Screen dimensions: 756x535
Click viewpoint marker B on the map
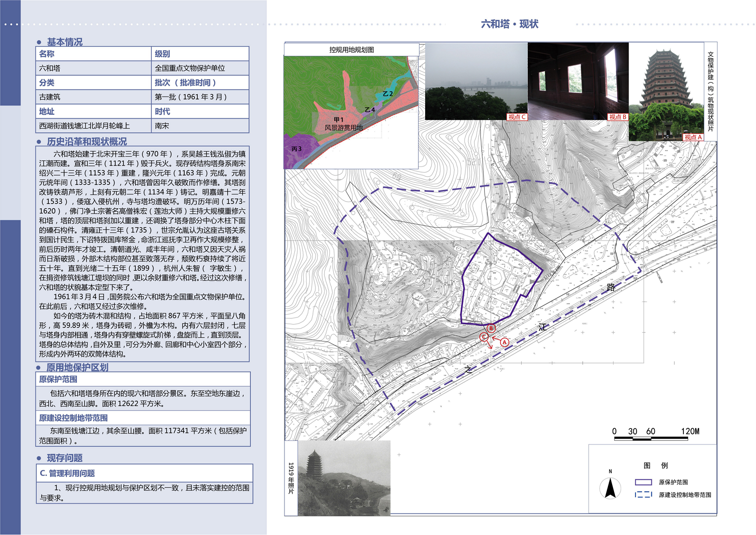[x=491, y=328]
